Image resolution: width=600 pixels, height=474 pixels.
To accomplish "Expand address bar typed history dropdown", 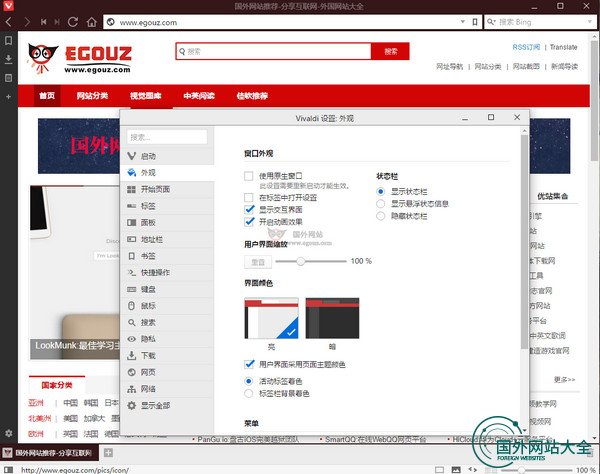I will click(x=463, y=22).
